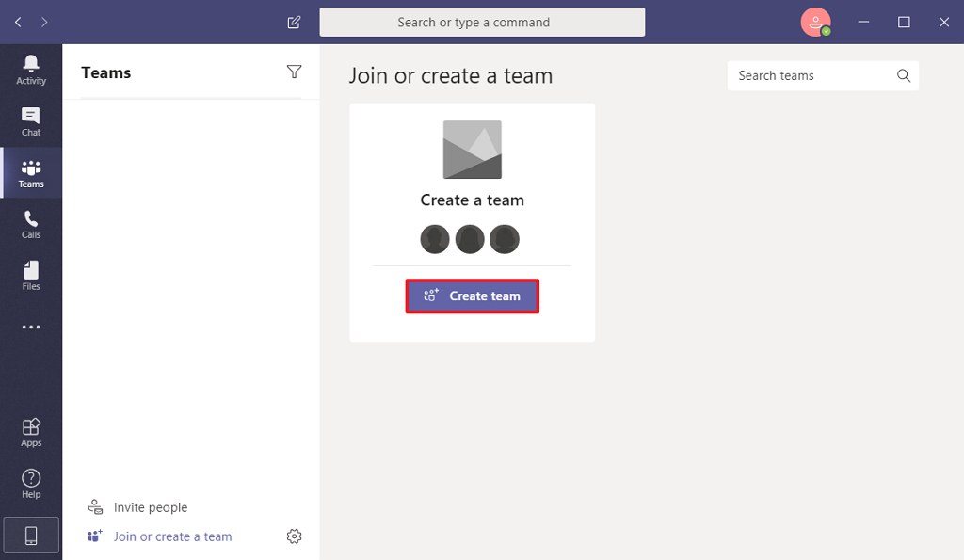Start a new chat
The width and height of the screenshot is (964, 560).
tap(293, 21)
